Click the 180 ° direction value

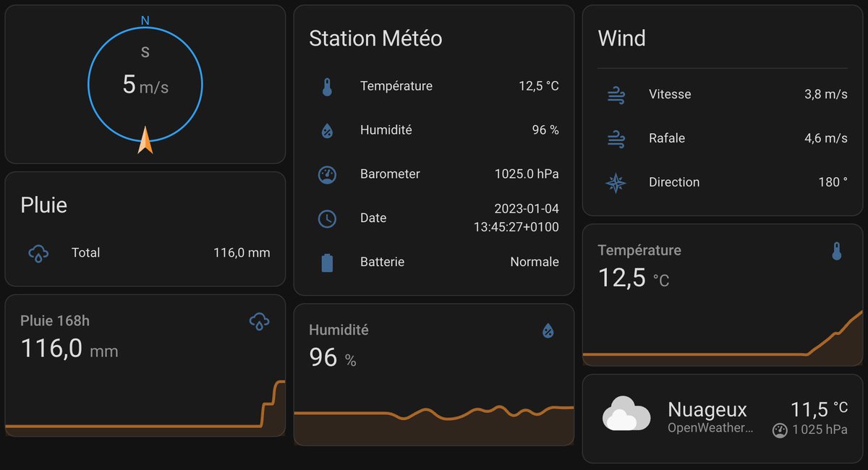833,183
